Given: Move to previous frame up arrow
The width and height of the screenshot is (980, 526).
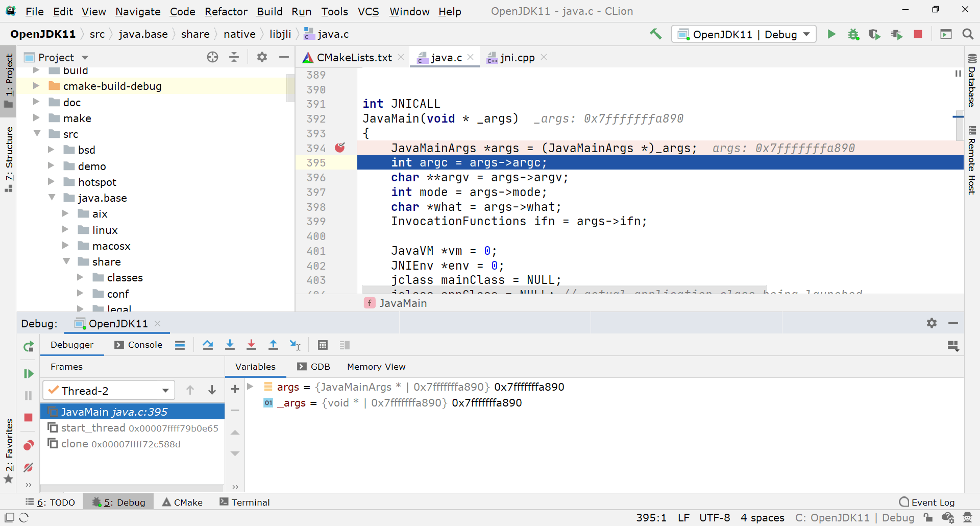Looking at the screenshot, I should (190, 390).
